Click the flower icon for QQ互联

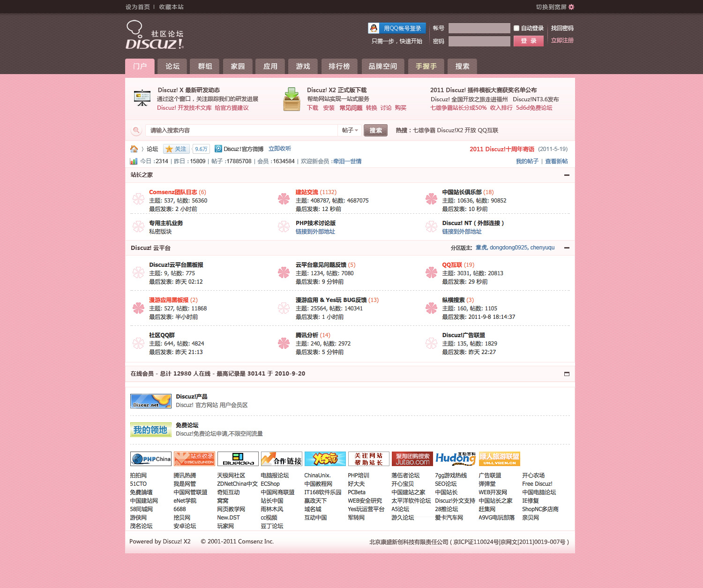(x=431, y=272)
